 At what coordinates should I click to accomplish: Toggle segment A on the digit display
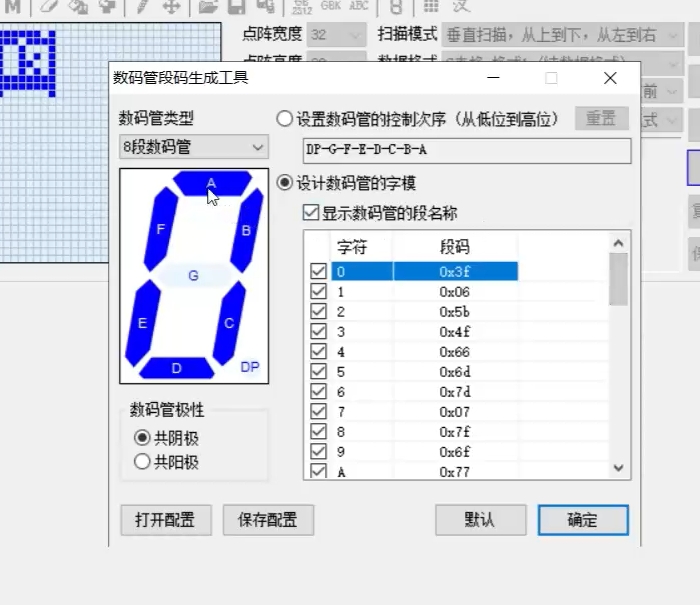pos(212,183)
